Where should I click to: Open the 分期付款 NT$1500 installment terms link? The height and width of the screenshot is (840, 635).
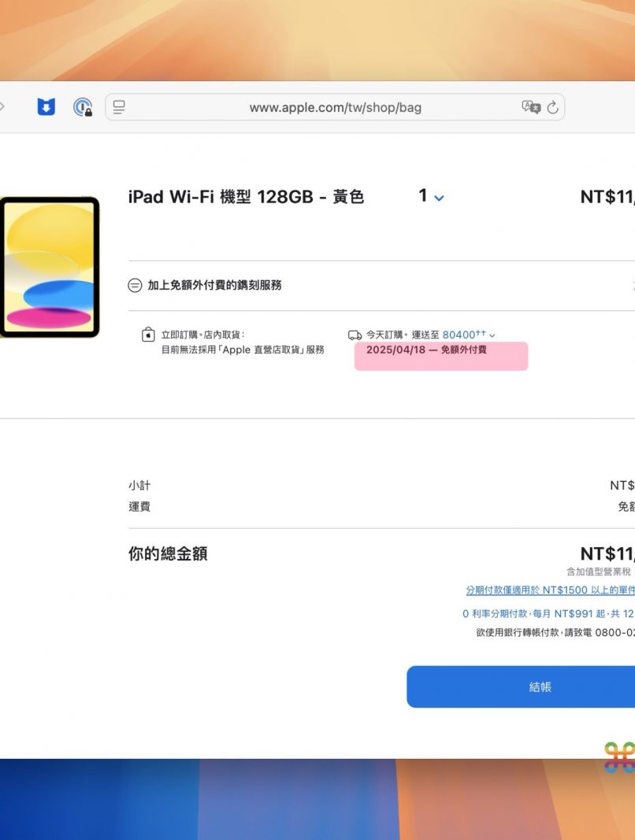pos(549,590)
